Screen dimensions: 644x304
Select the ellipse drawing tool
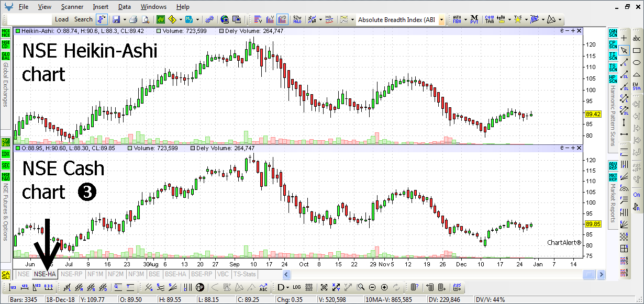click(x=637, y=63)
